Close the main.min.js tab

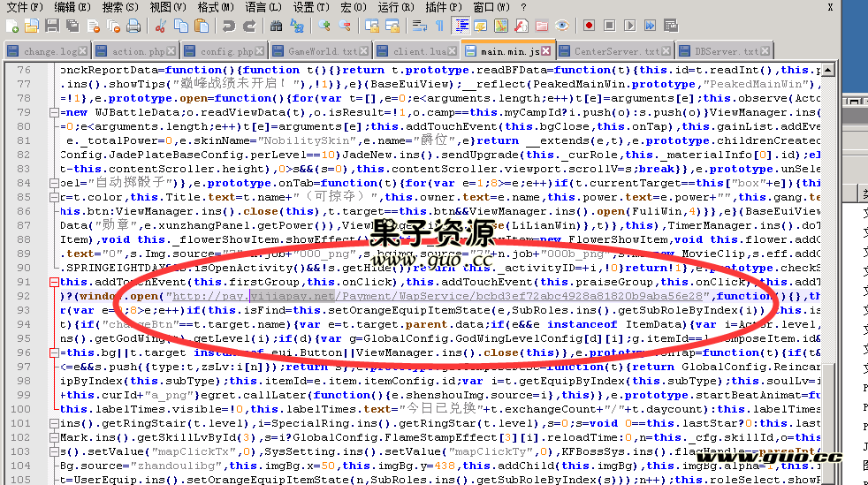click(x=546, y=51)
